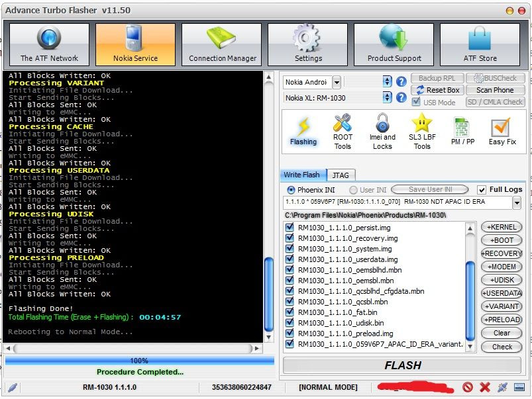Expand the firmware variant 059V6P7 dropdown
Screen dimensions: 532x399
click(516, 203)
